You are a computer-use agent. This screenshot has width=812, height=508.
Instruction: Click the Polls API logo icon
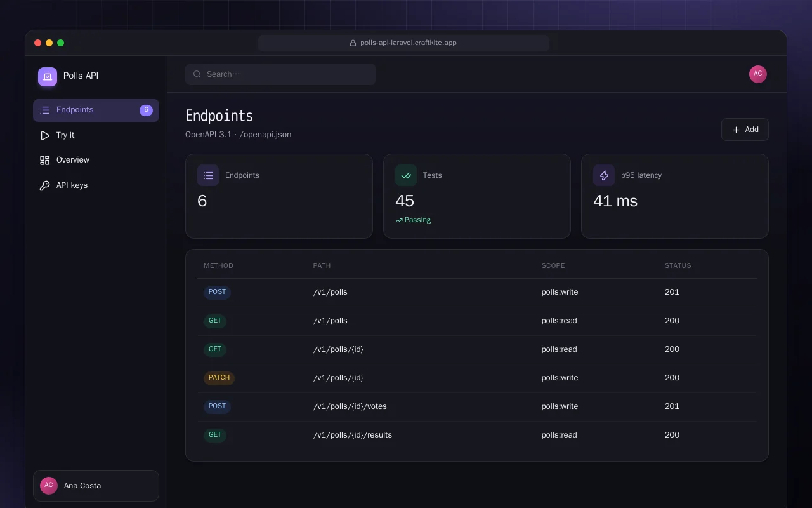pos(48,77)
